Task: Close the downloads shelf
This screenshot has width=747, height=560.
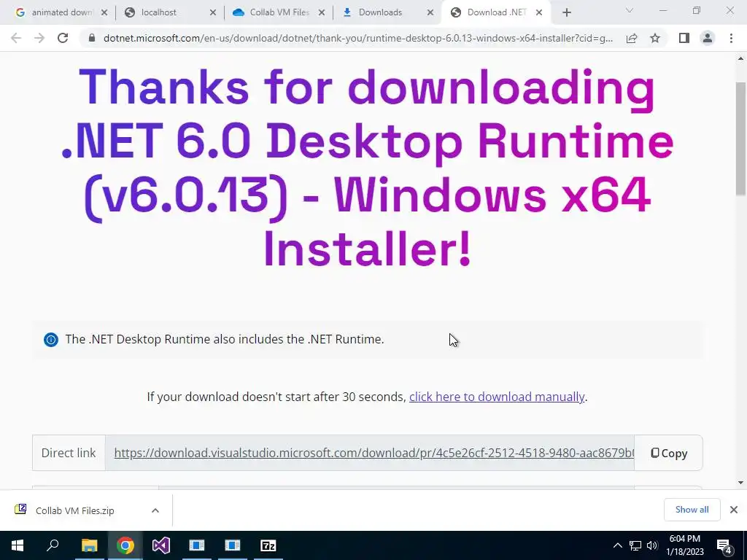Action: tap(734, 510)
